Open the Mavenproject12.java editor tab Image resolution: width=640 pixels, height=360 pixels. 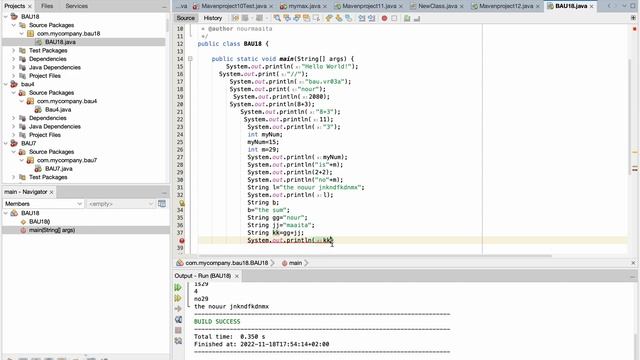click(506, 6)
